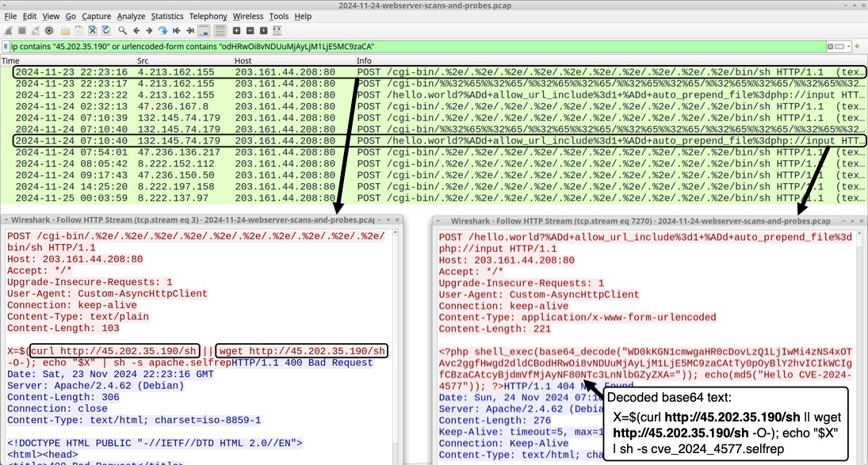The width and height of the screenshot is (868, 465).
Task: Click Content-Length: 221 in stream 7270 window
Action: click(495, 329)
